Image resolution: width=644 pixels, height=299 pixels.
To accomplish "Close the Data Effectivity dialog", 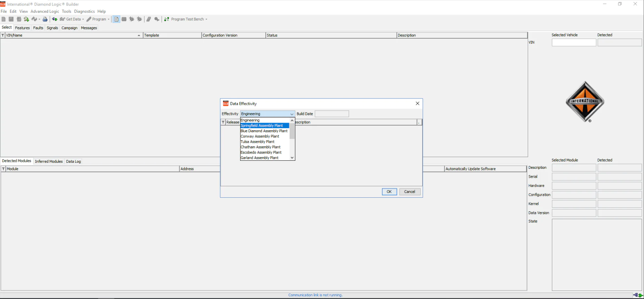I will click(417, 104).
